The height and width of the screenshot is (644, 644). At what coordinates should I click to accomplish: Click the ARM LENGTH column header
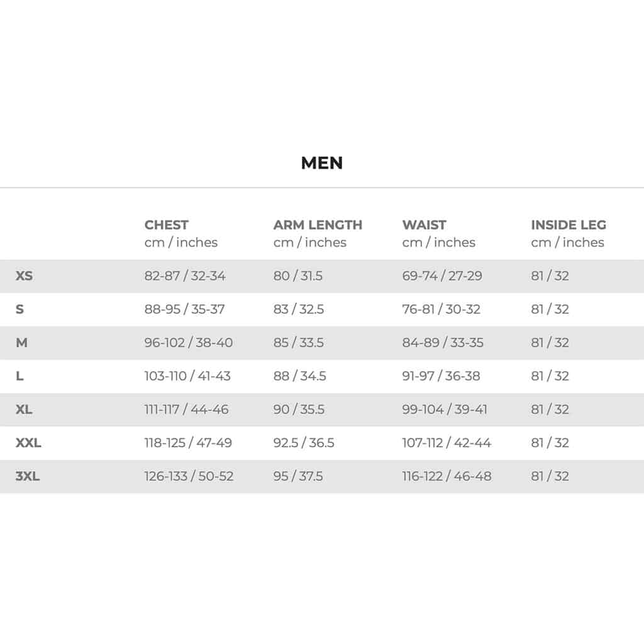[x=318, y=225]
